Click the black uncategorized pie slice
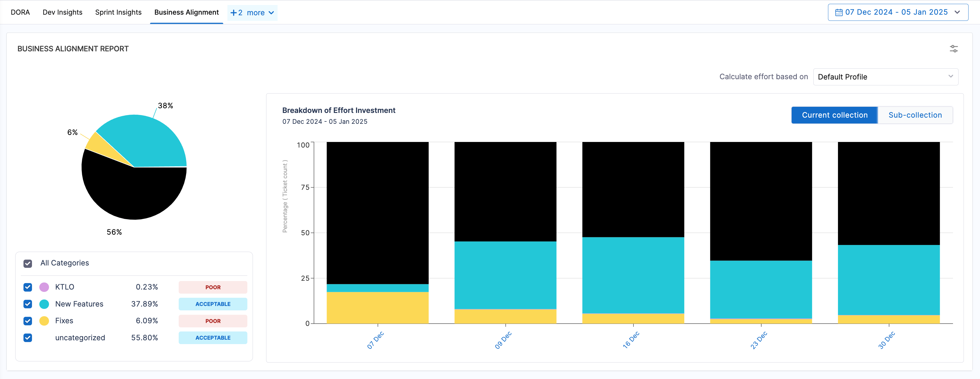Screen dimensions: 980x379 133,194
